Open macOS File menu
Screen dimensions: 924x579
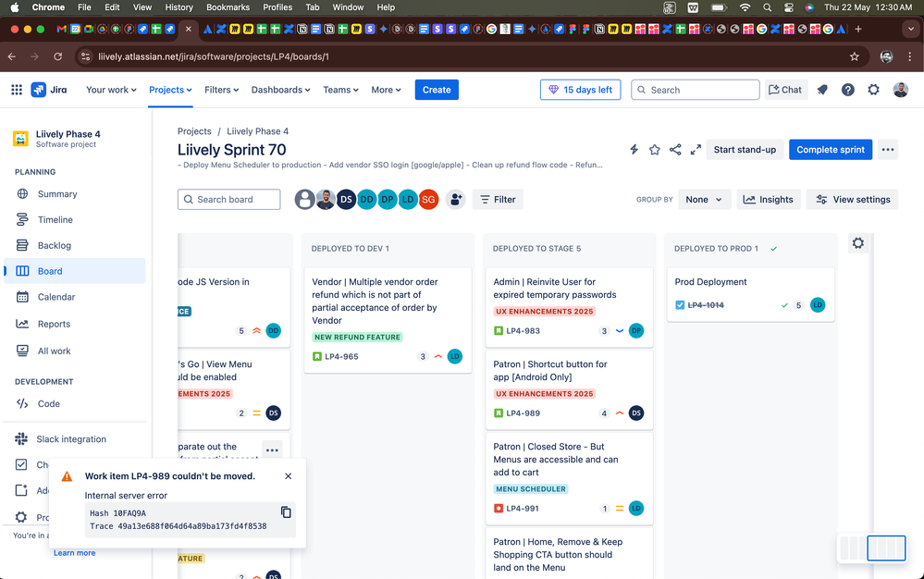click(x=84, y=7)
